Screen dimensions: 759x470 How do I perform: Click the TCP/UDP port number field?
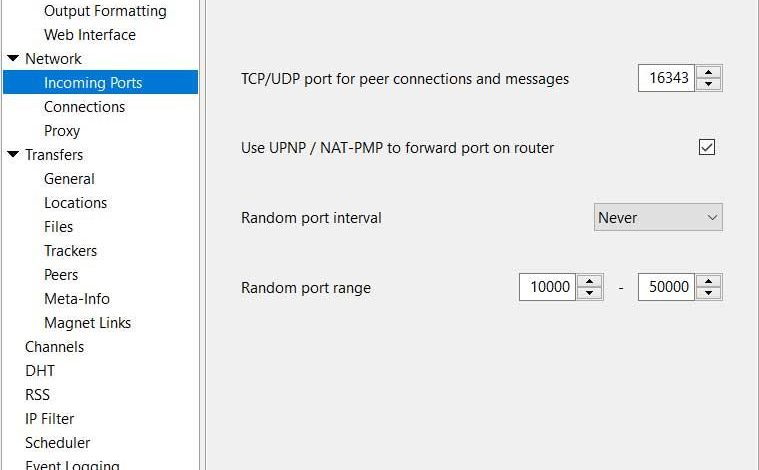667,78
